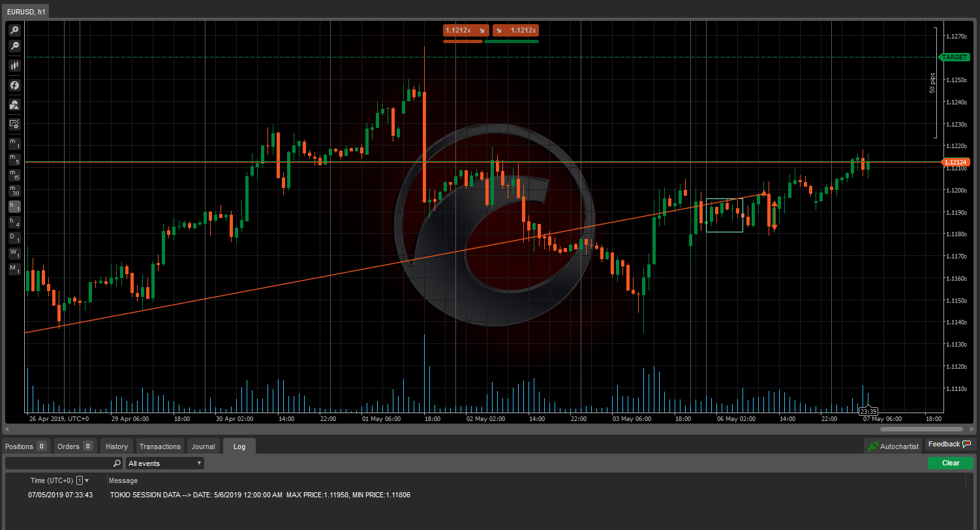The width and height of the screenshot is (980, 530).
Task: Switch to M1 monthly timeframe
Action: 14,269
